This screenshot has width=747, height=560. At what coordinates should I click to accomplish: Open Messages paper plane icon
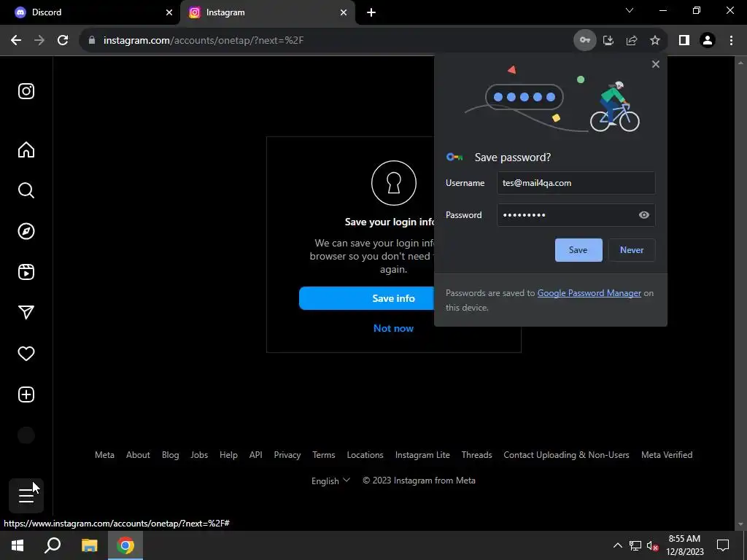point(26,312)
